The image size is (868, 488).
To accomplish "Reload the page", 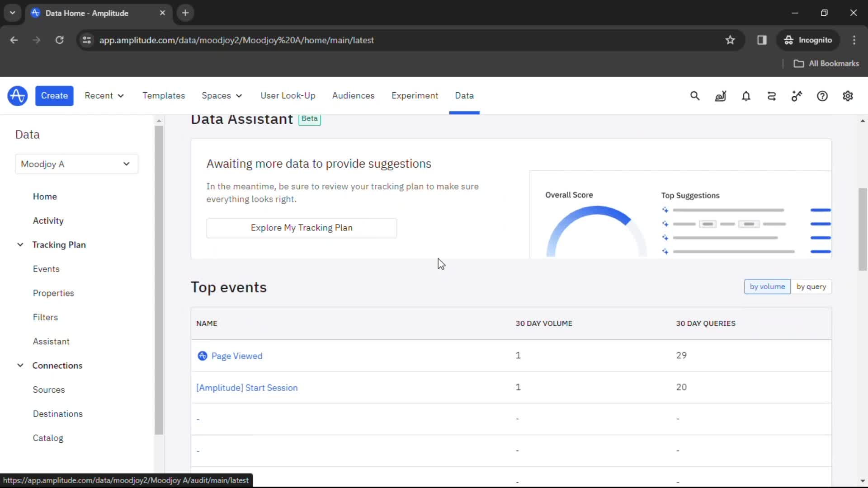I will pos(59,40).
